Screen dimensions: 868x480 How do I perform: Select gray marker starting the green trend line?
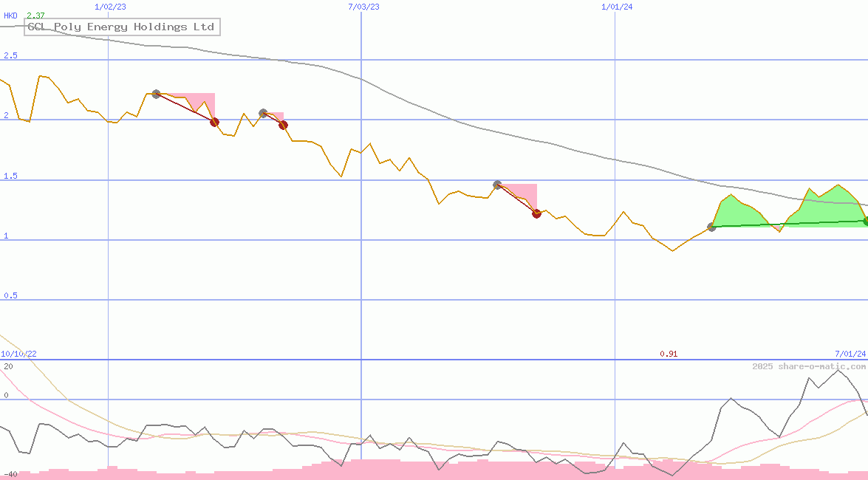coord(711,227)
